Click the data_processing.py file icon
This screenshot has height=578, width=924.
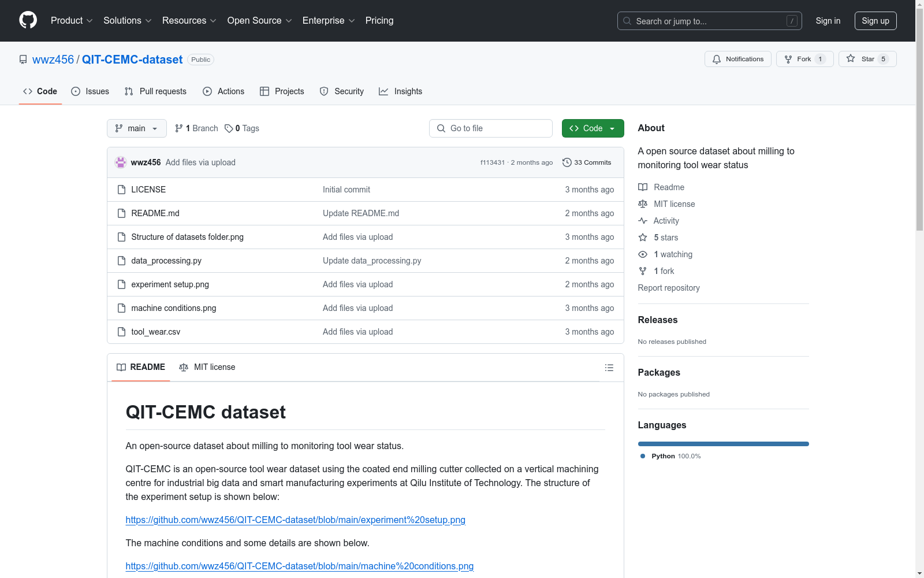pyautogui.click(x=121, y=261)
